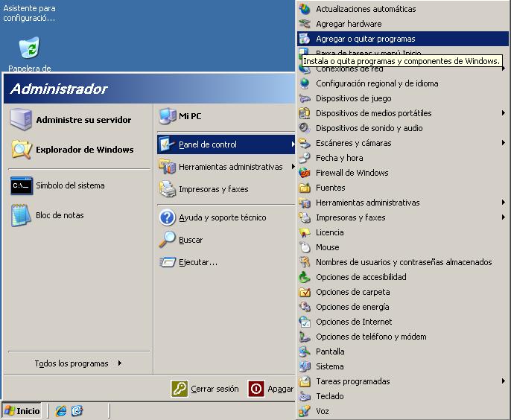The image size is (511, 420).
Task: Expand Escáneres y cámaras submenu arrow
Action: (504, 143)
